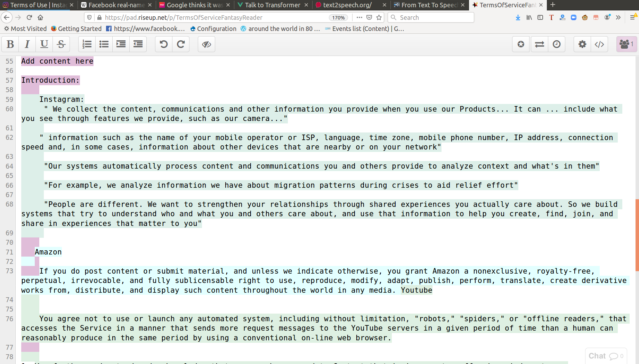This screenshot has width=639, height=364.
Task: Go forward to the next page
Action: [x=18, y=17]
